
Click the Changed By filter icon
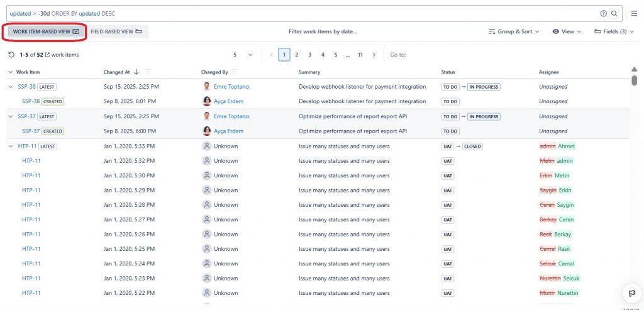[235, 72]
